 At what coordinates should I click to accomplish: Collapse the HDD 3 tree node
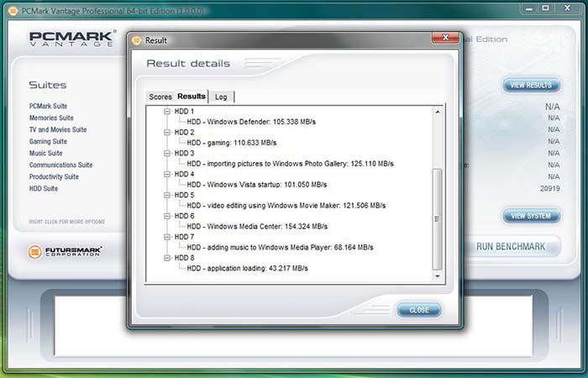[x=167, y=154]
